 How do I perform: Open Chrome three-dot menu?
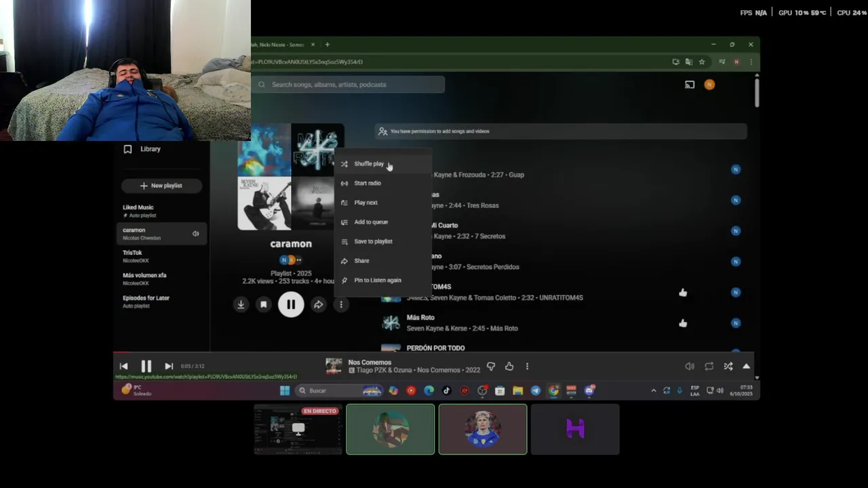tap(751, 62)
